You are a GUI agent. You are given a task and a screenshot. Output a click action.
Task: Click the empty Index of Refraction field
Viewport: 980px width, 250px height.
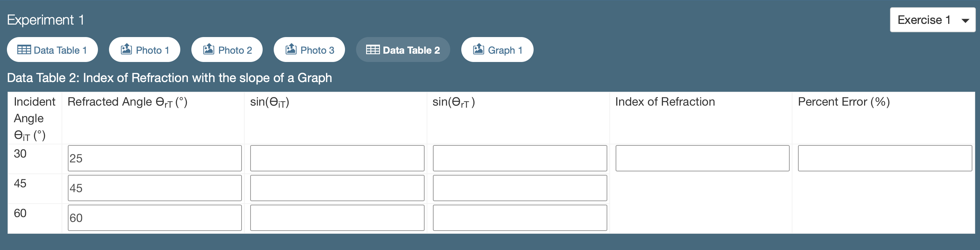click(702, 158)
